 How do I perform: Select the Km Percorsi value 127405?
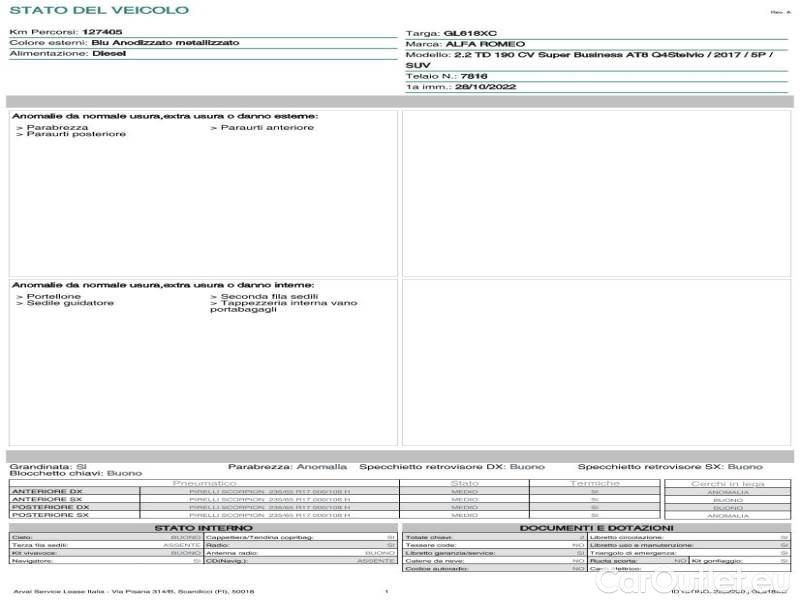click(102, 32)
